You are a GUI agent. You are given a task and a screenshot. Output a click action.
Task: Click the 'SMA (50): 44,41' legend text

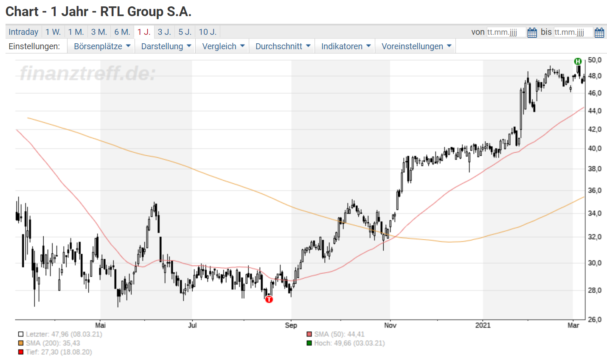click(340, 334)
